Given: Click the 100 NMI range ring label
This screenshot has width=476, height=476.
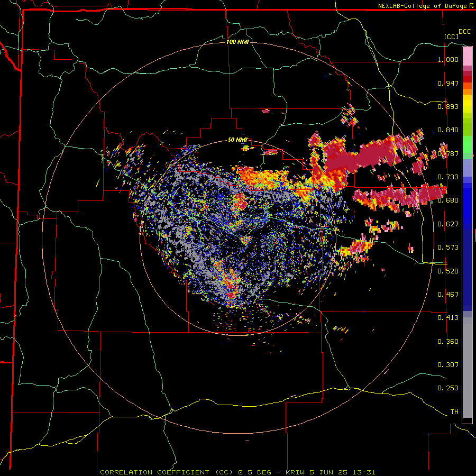Looking at the screenshot, I should pyautogui.click(x=237, y=42).
